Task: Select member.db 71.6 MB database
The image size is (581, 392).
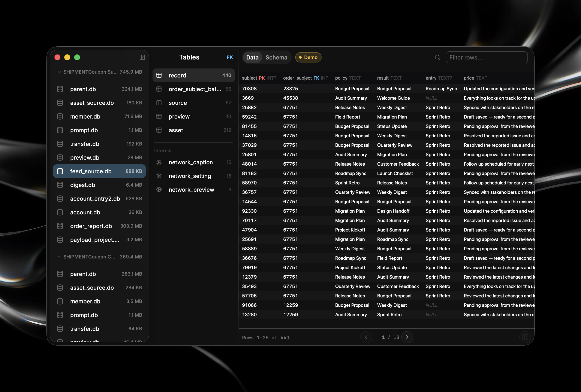Action: (x=99, y=116)
